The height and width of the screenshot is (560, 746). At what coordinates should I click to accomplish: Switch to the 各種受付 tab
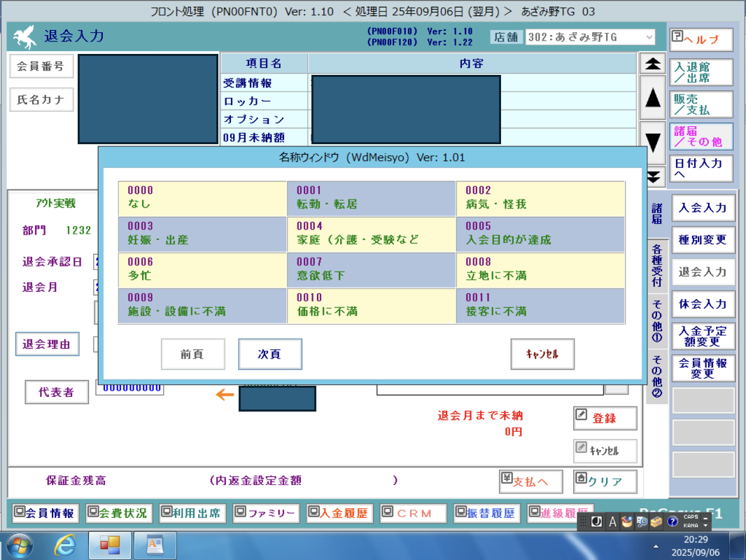pyautogui.click(x=656, y=266)
